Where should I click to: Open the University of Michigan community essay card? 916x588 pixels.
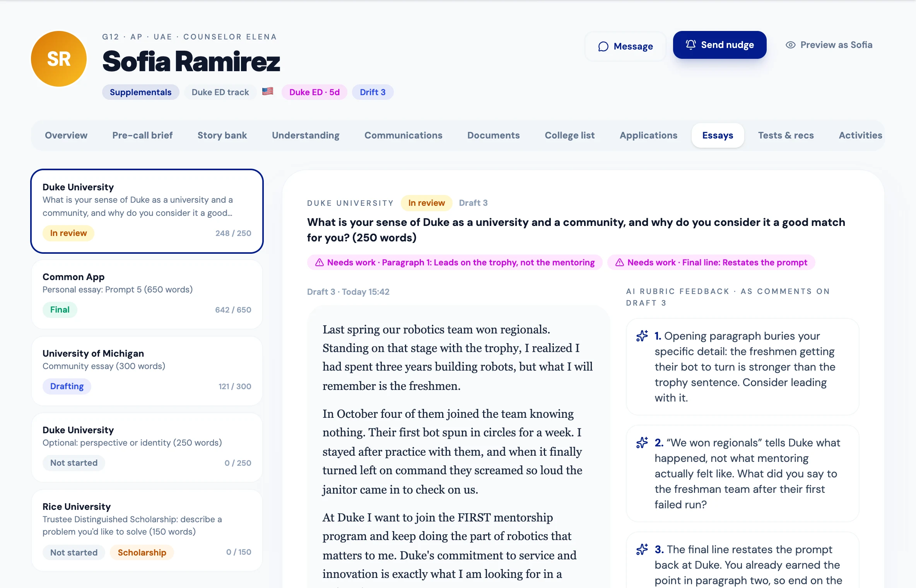pyautogui.click(x=147, y=371)
